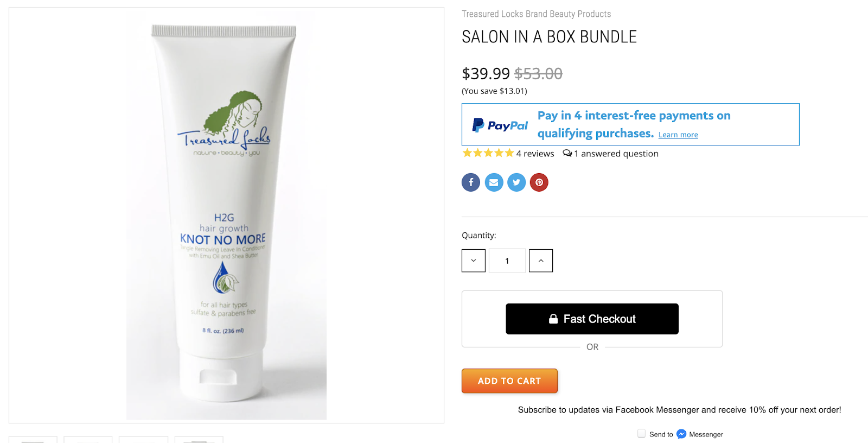
Task: Decrease quantity with down chevron
Action: [x=474, y=261]
